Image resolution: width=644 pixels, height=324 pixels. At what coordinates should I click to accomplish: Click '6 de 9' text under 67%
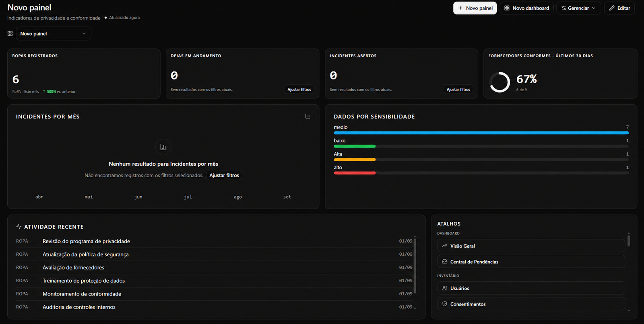point(522,90)
